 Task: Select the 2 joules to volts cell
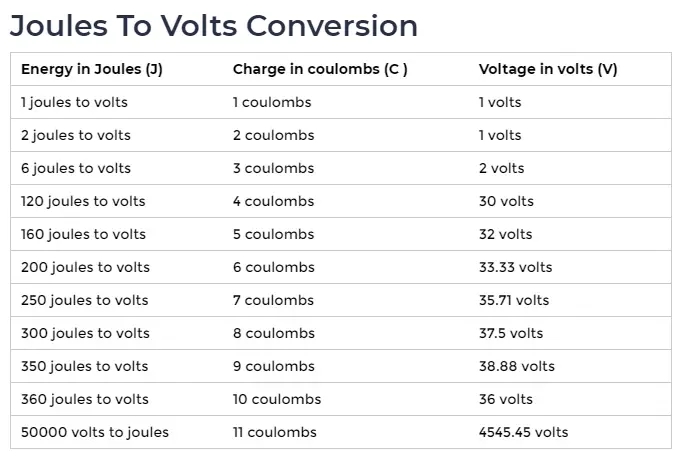(75, 135)
